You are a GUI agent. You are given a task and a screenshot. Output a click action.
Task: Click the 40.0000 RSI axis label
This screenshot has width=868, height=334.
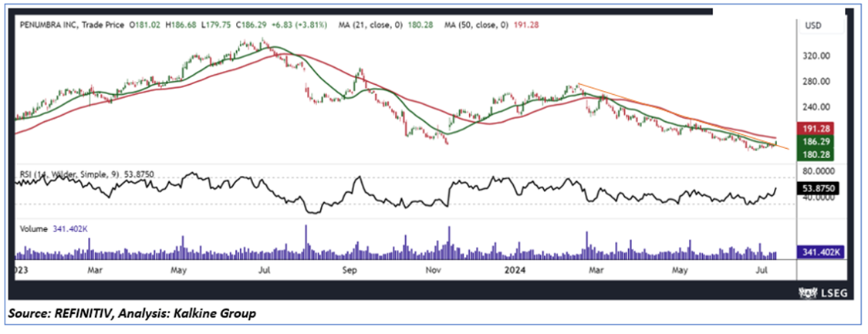pos(818,198)
